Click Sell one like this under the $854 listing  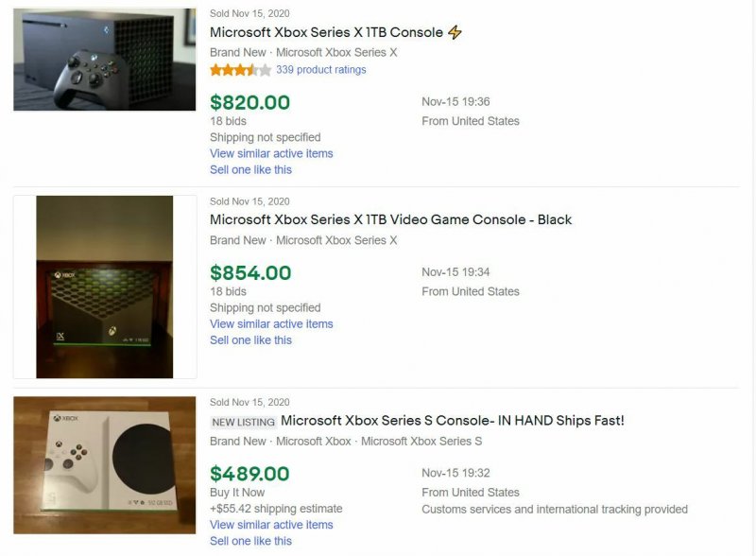[x=250, y=339]
